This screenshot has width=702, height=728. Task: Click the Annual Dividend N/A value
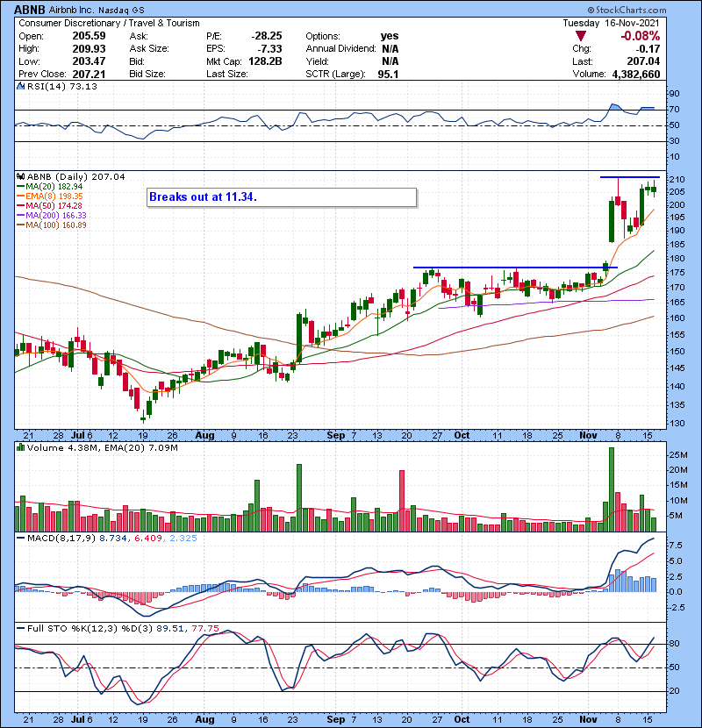[390, 49]
